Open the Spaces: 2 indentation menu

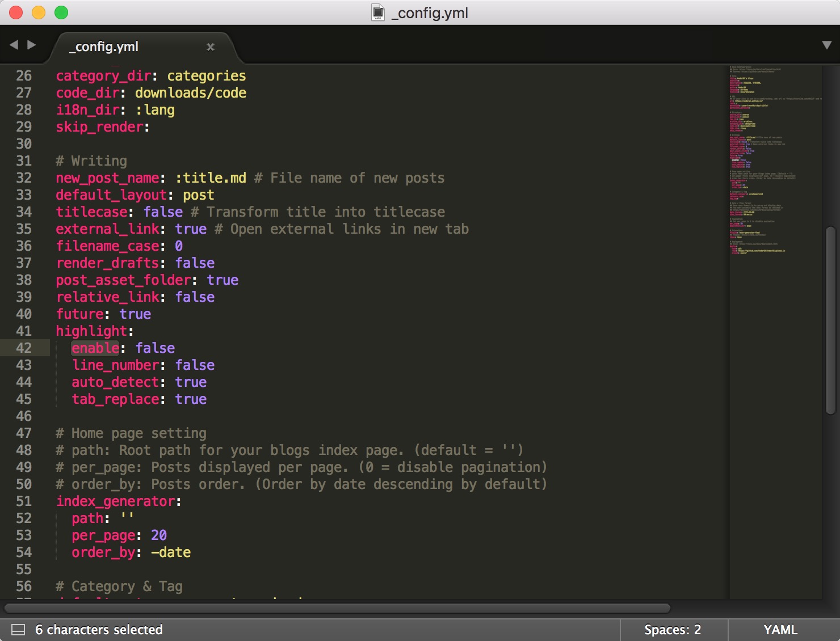pos(673,630)
